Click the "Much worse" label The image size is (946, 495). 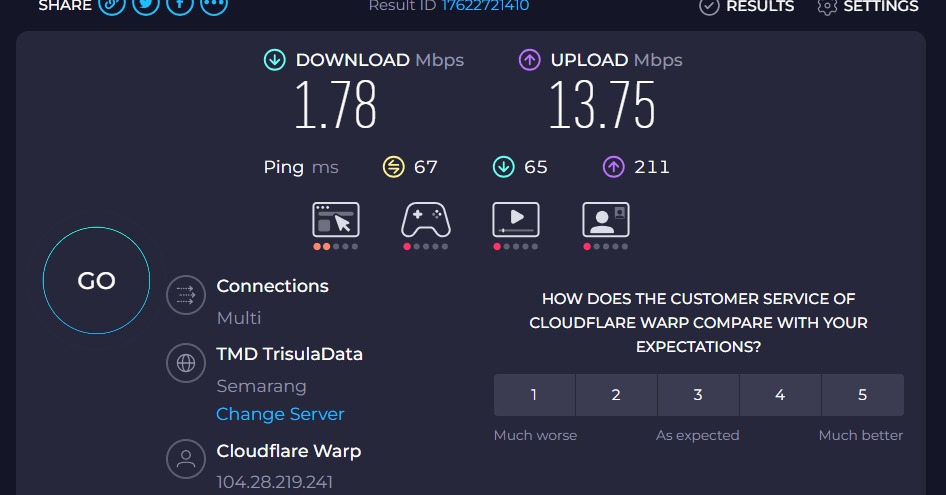click(535, 435)
